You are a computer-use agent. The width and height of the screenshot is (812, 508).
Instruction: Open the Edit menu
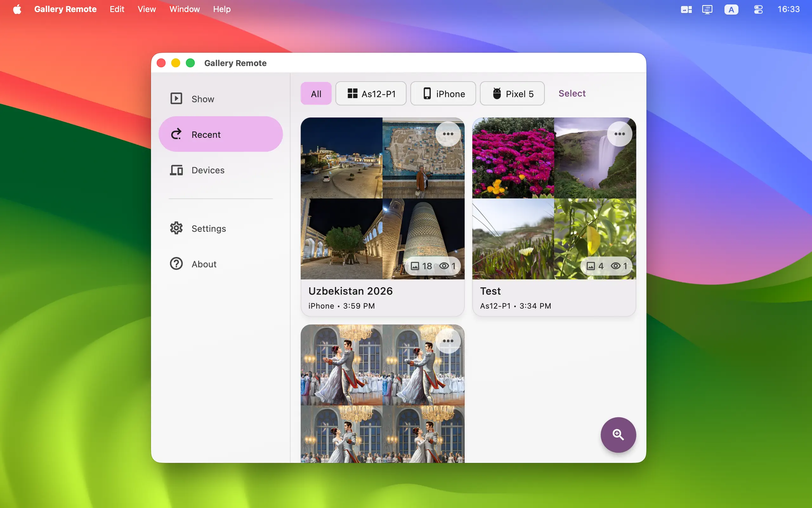(x=117, y=9)
